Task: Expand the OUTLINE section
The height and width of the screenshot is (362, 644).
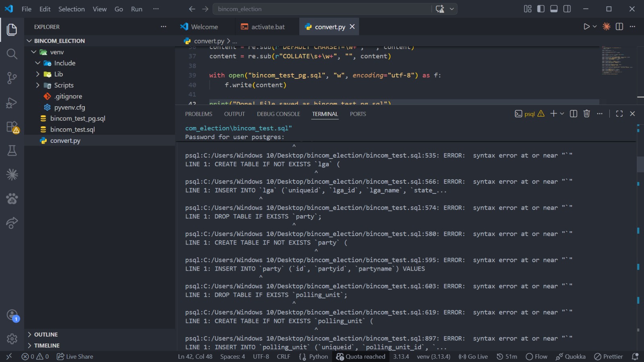Action: 45,334
